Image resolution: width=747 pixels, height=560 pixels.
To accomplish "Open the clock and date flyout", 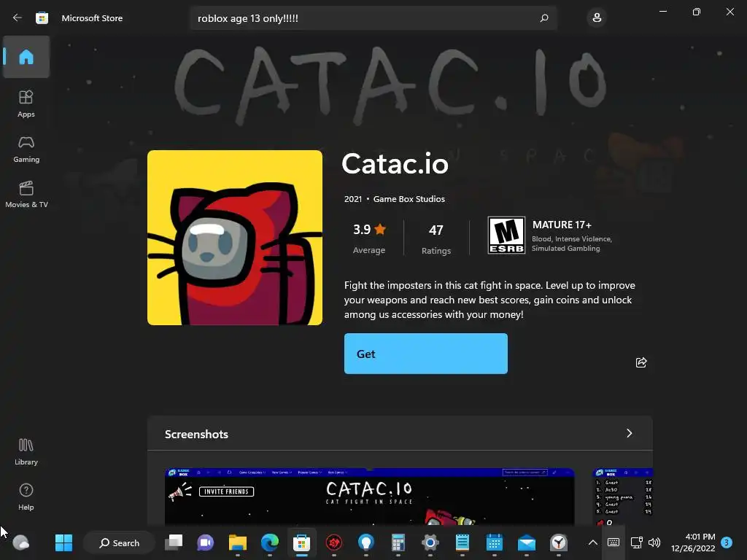I will pyautogui.click(x=693, y=542).
